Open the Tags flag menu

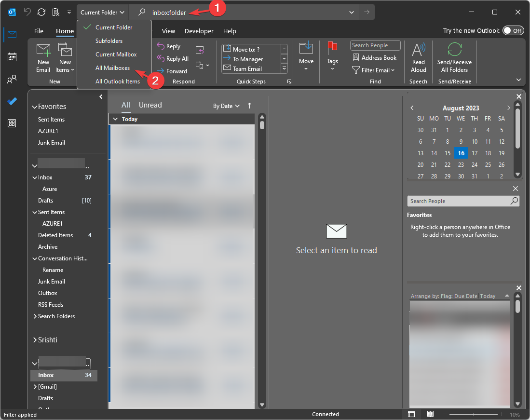point(332,56)
